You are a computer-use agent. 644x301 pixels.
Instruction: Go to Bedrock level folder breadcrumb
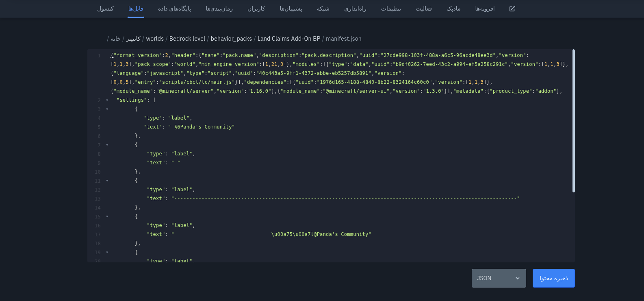click(187, 39)
